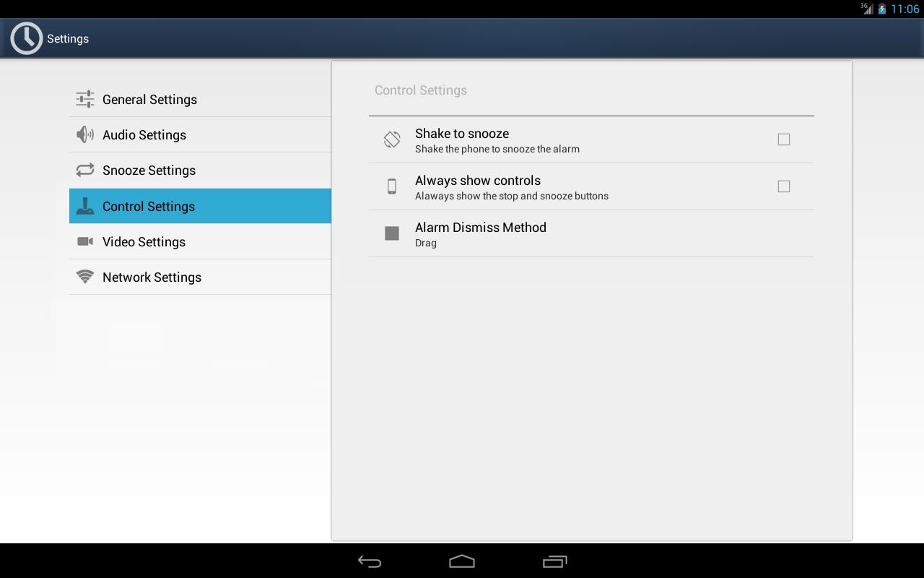Click 'Alaways show the stop and snooze buttons'
924x578 pixels.
coord(512,196)
